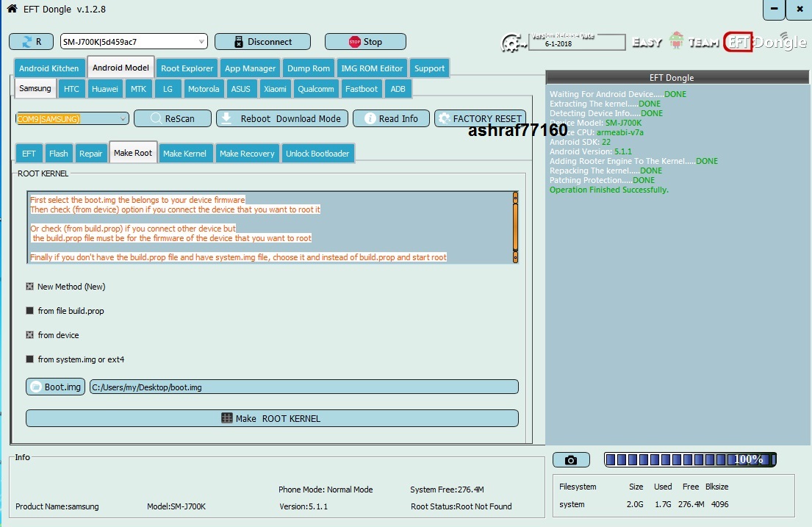This screenshot has width=812, height=527.
Task: Open the device SM-J700K dropdown
Action: click(134, 41)
